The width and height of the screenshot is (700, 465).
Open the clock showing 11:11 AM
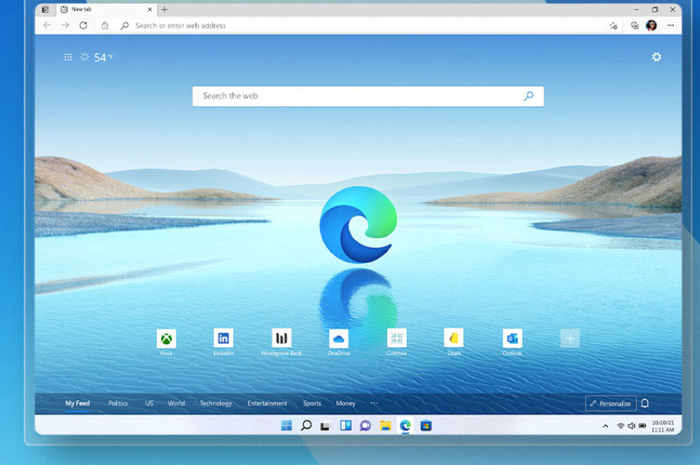[662, 426]
